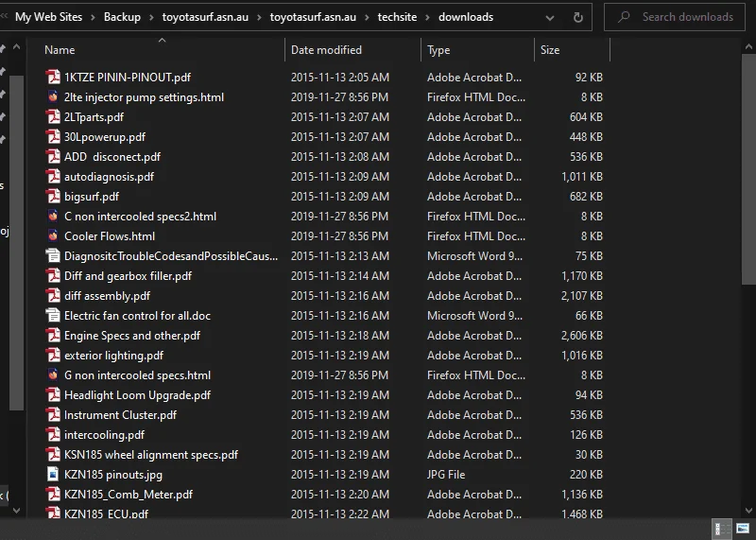Click the Firefox icon of G non intercooled specs.html

[x=53, y=375]
